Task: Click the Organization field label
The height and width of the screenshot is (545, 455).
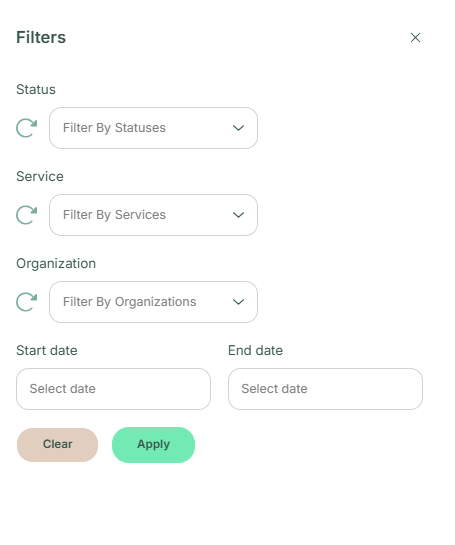Action: (x=56, y=263)
